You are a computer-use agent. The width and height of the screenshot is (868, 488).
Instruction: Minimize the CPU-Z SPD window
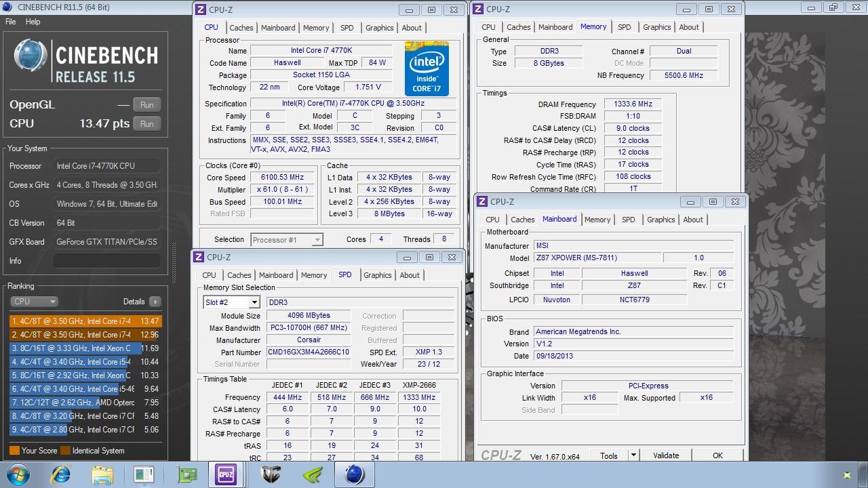click(x=407, y=258)
